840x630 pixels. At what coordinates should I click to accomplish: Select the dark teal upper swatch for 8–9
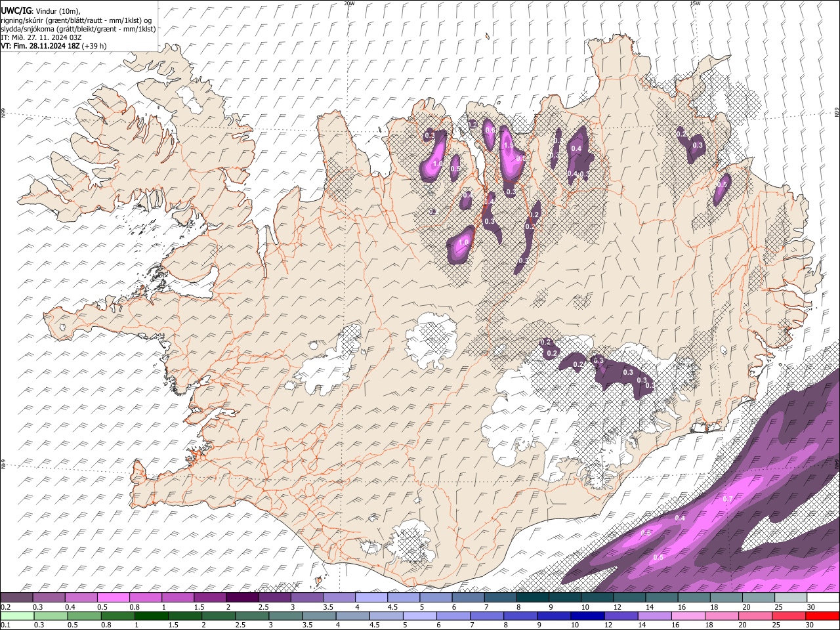click(x=533, y=598)
